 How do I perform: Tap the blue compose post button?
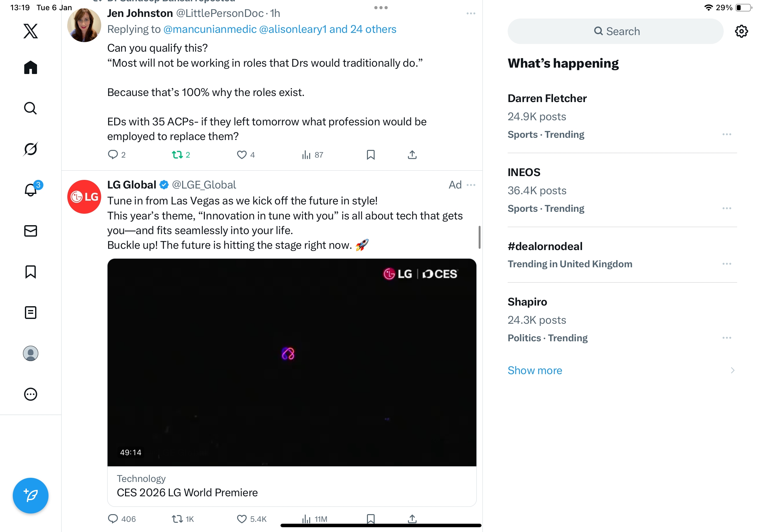point(31,495)
